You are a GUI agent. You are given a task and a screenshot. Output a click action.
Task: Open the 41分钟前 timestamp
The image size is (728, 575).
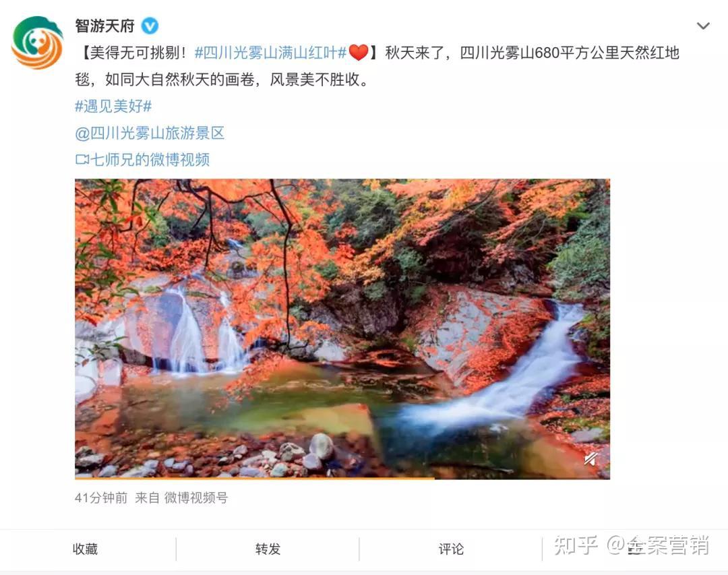(100, 498)
